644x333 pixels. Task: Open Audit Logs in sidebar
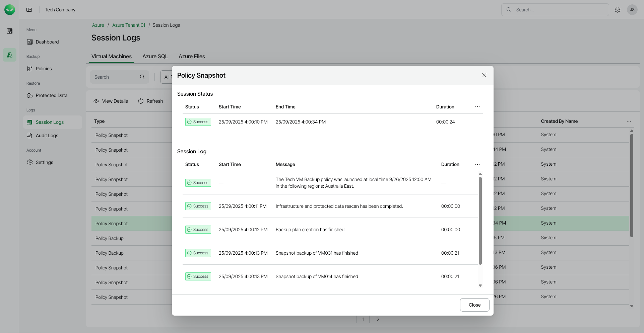pyautogui.click(x=47, y=136)
